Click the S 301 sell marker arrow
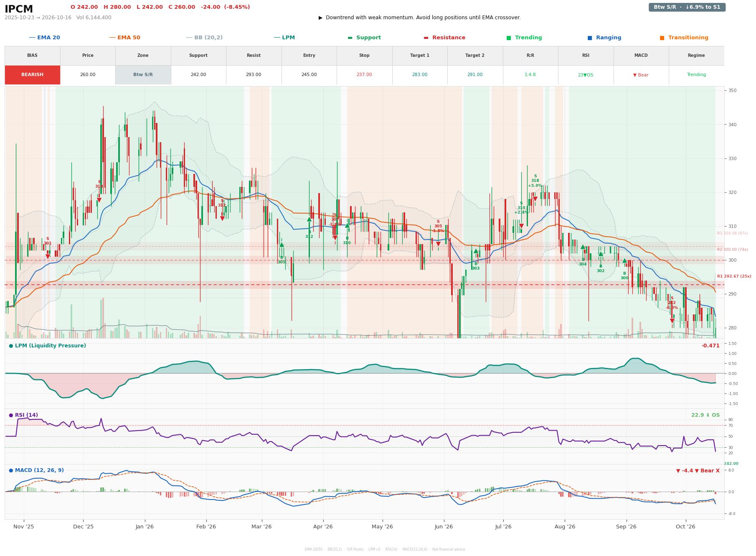This screenshot has width=756, height=556. [48, 256]
